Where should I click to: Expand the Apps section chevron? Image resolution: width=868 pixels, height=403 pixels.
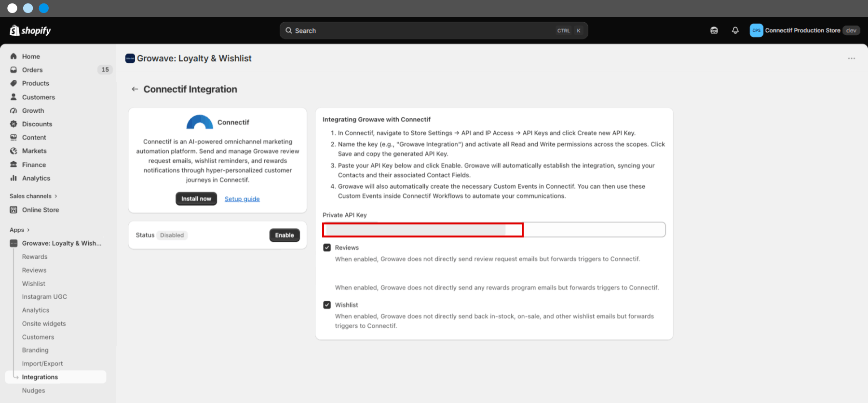point(28,230)
